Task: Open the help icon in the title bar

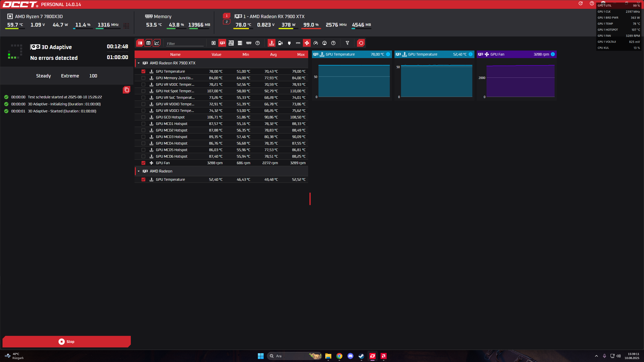Action: coord(592,4)
